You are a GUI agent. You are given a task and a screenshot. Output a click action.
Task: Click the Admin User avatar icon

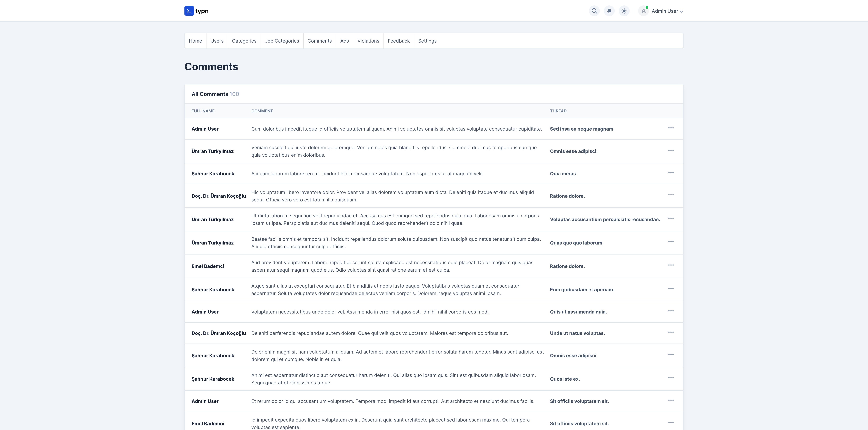tap(643, 11)
